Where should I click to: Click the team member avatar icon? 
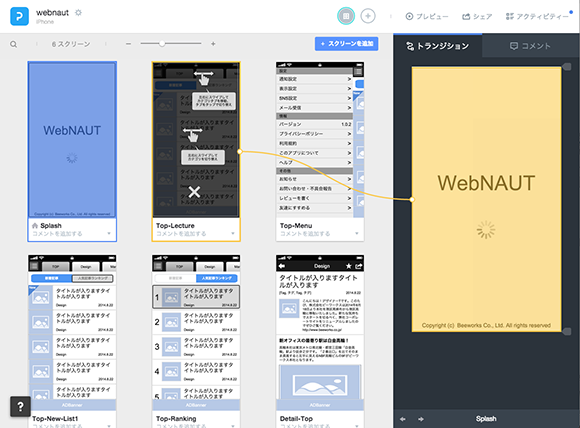click(x=346, y=16)
